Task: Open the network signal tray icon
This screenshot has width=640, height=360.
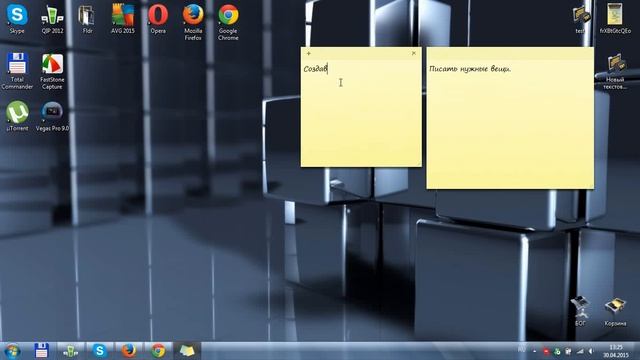Action: pyautogui.click(x=580, y=351)
